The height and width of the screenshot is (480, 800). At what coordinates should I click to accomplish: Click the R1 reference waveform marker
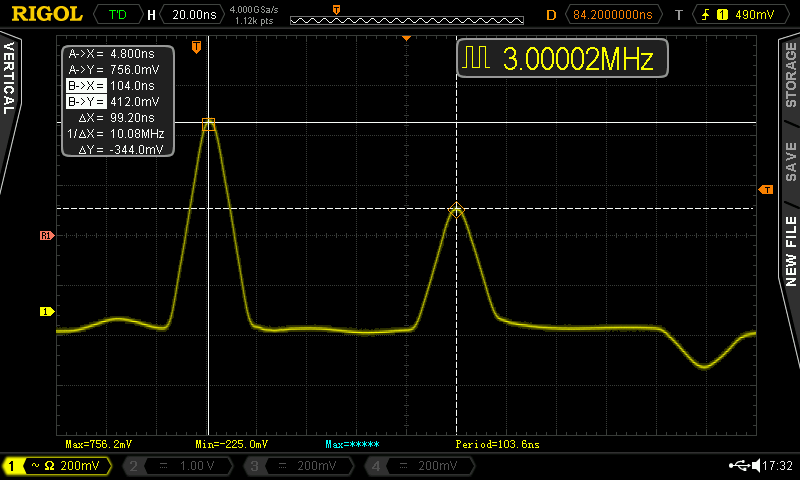pos(47,235)
